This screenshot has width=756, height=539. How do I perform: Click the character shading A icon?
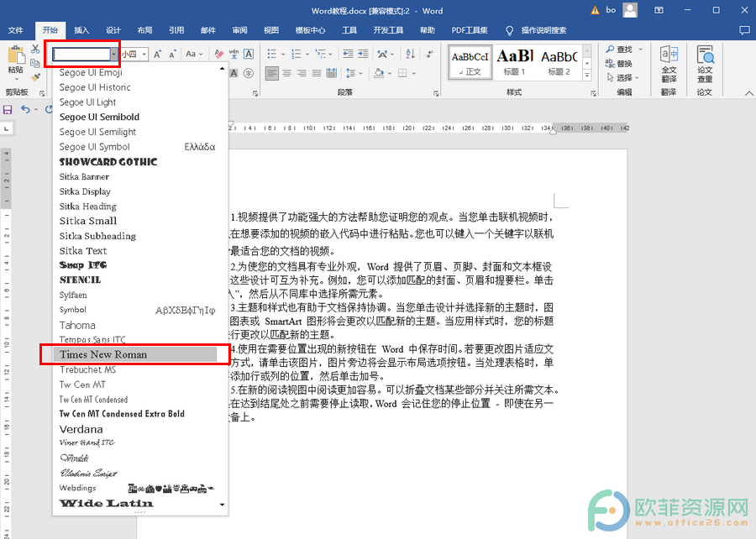click(x=234, y=73)
